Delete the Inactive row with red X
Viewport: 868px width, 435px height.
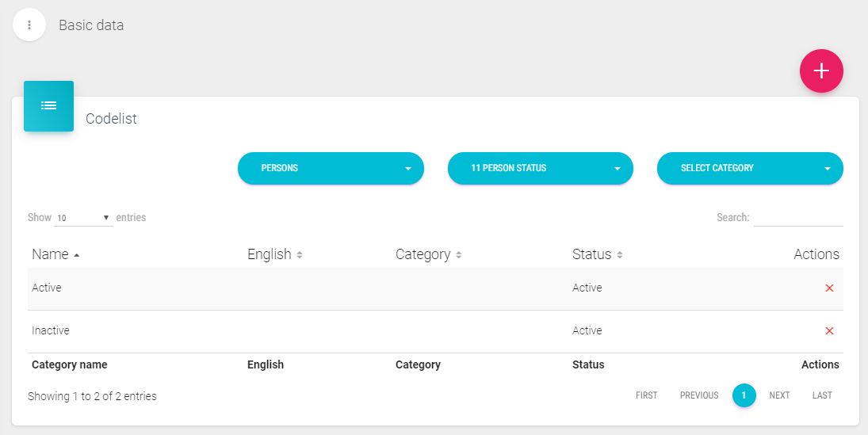829,331
